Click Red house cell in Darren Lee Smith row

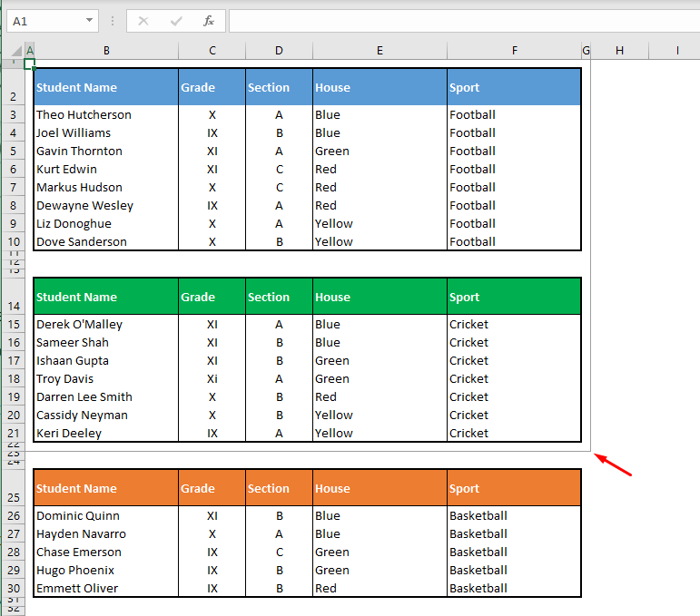(x=380, y=397)
